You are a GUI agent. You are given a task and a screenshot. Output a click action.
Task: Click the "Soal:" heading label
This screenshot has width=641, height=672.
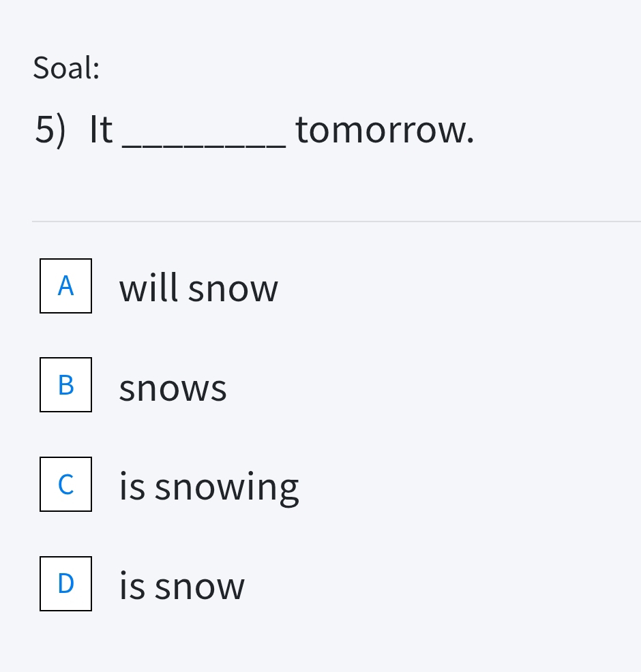[65, 67]
